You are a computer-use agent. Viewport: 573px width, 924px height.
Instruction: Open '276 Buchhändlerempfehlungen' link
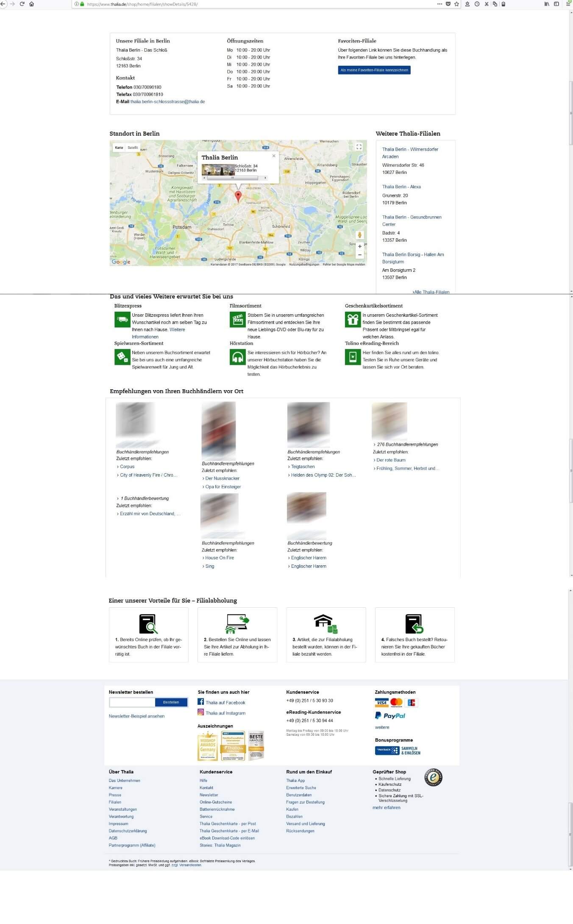[407, 444]
